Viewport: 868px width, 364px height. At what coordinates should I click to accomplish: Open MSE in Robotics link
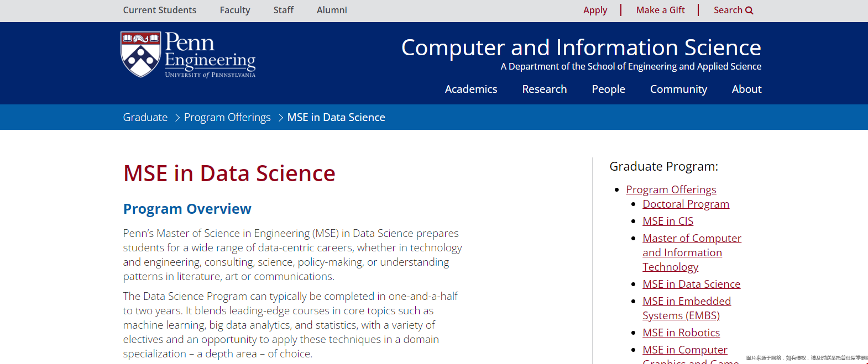pos(681,333)
